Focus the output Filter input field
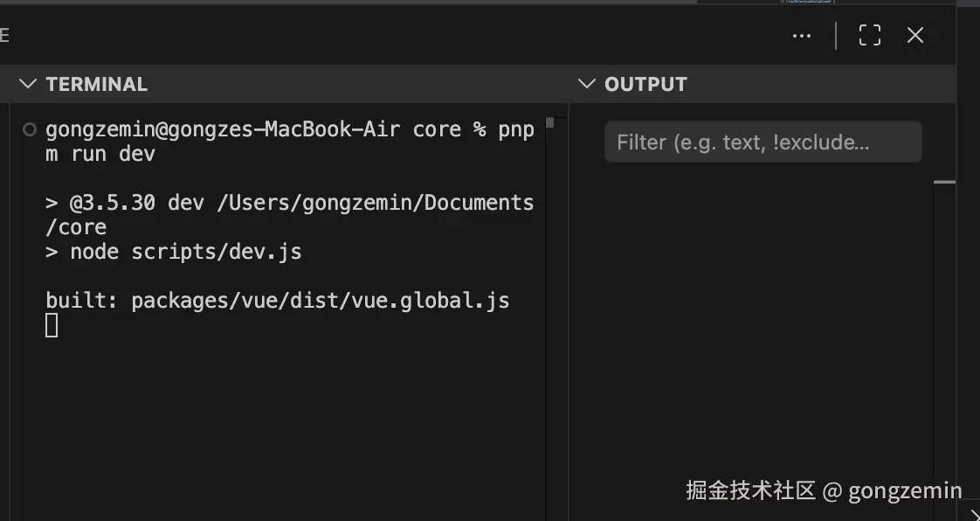 pos(763,142)
